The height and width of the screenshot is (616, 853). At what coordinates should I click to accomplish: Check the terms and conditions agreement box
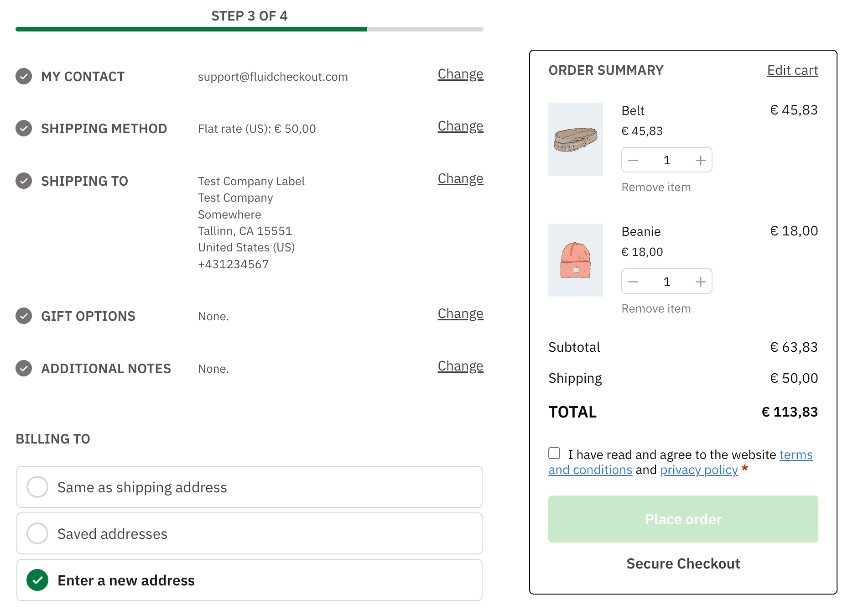point(554,453)
